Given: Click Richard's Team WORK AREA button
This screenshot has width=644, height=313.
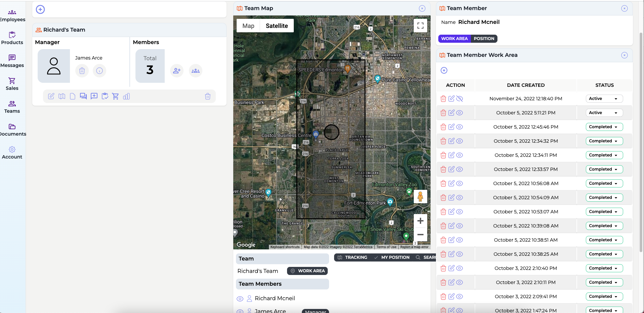Looking at the screenshot, I should [308, 271].
